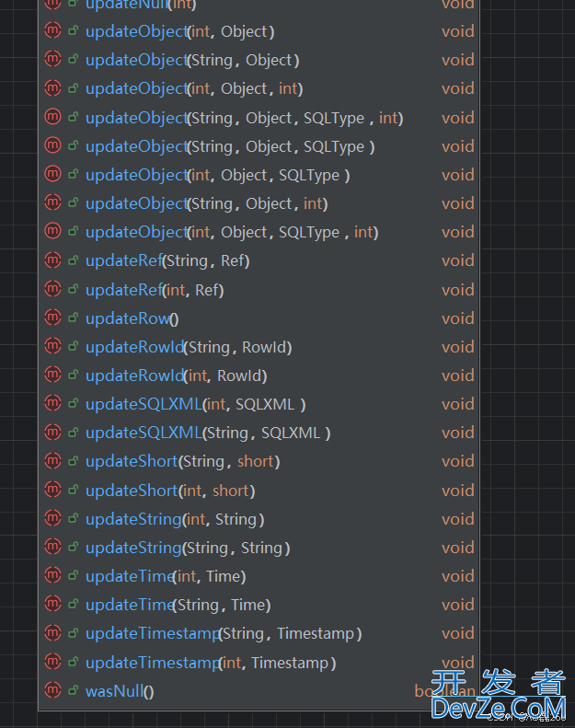Click method icon beside updateRef(int, Ref)

tap(53, 289)
